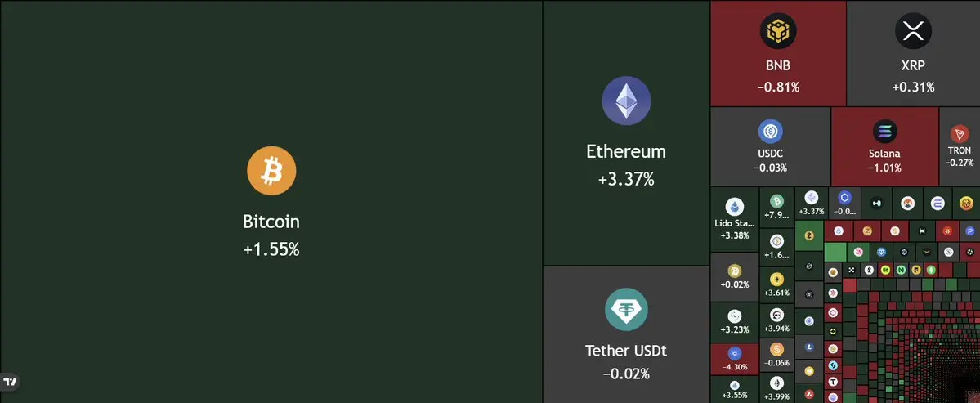Click the +7.9% green coin tile

776,208
